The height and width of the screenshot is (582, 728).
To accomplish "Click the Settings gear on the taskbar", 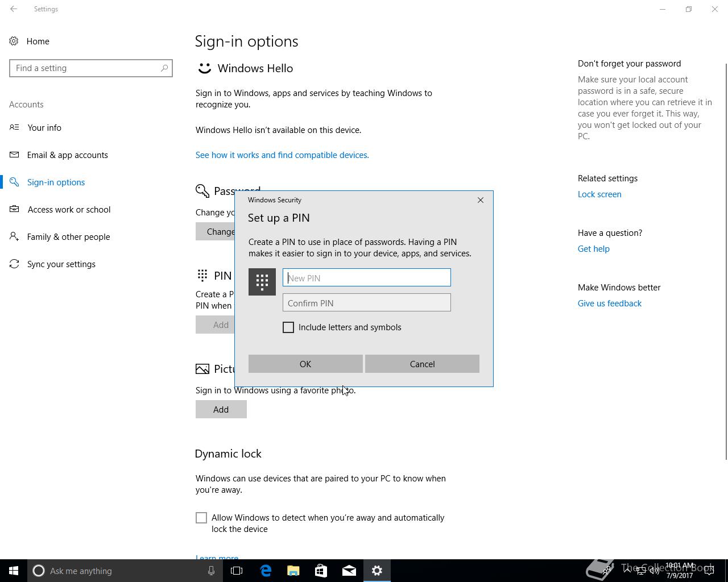I will click(377, 571).
